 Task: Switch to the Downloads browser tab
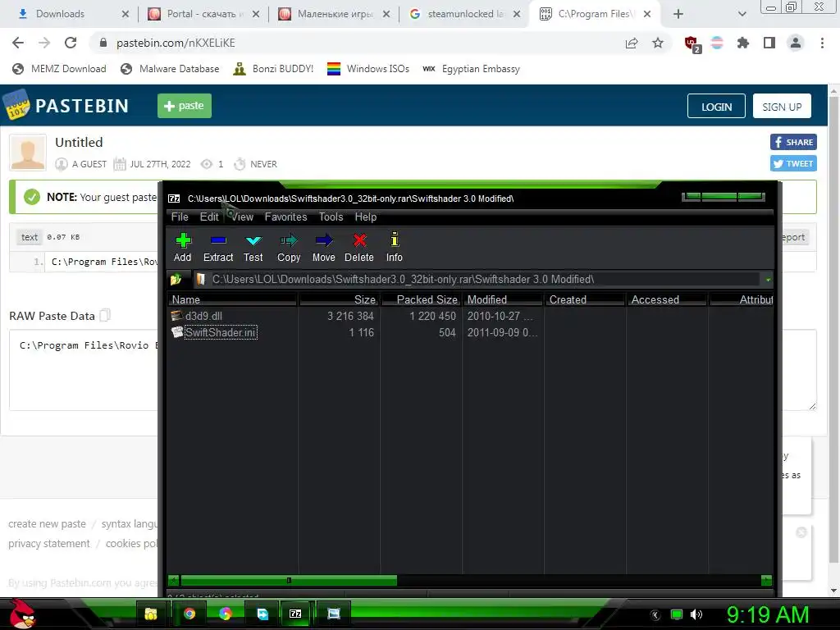pos(69,14)
